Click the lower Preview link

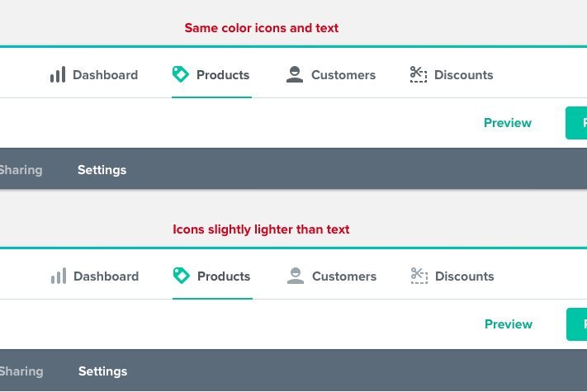click(x=509, y=324)
